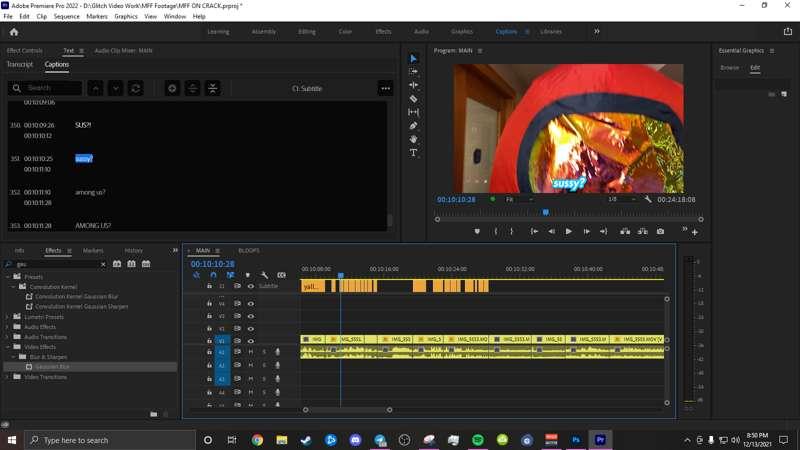The height and width of the screenshot is (450, 800).
Task: Toggle the lock on Subtitle caption track
Action: (209, 286)
